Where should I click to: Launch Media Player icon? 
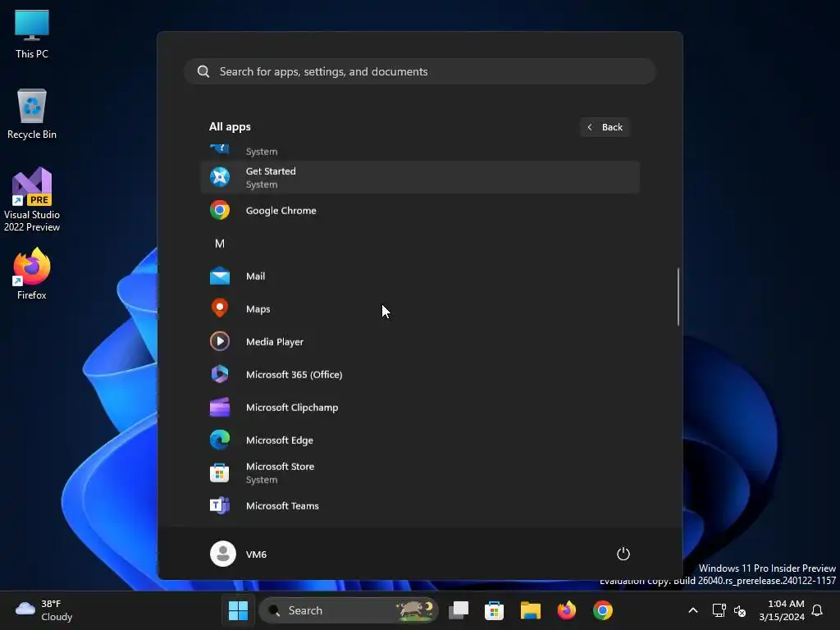click(x=220, y=341)
